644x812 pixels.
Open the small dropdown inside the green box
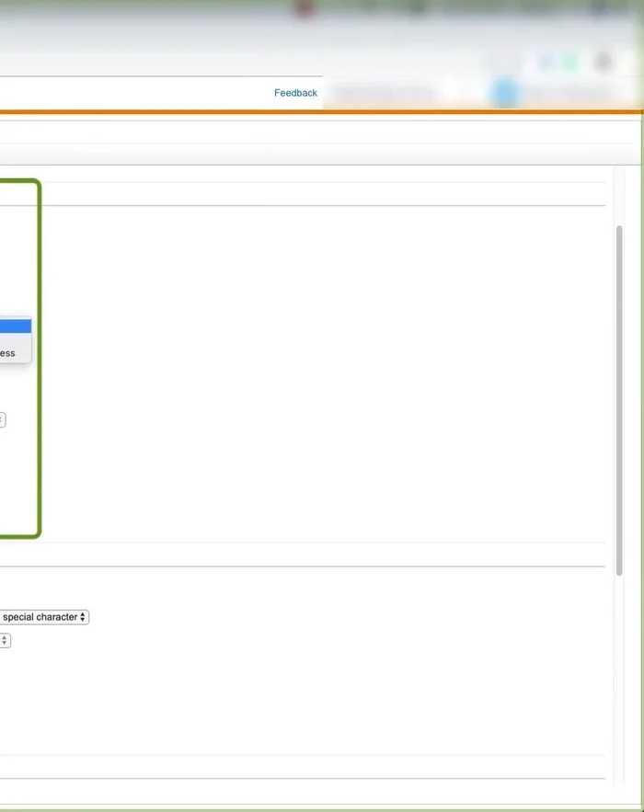(x=2, y=419)
